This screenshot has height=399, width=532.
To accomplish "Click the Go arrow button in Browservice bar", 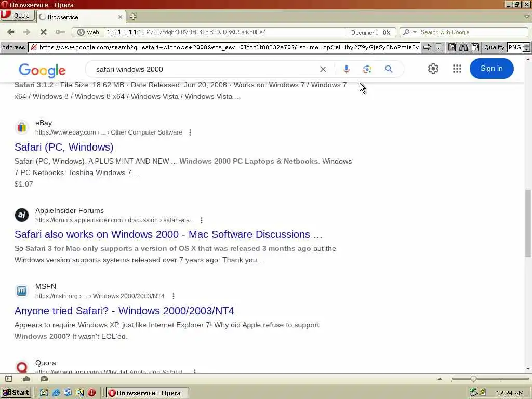I will 428,47.
